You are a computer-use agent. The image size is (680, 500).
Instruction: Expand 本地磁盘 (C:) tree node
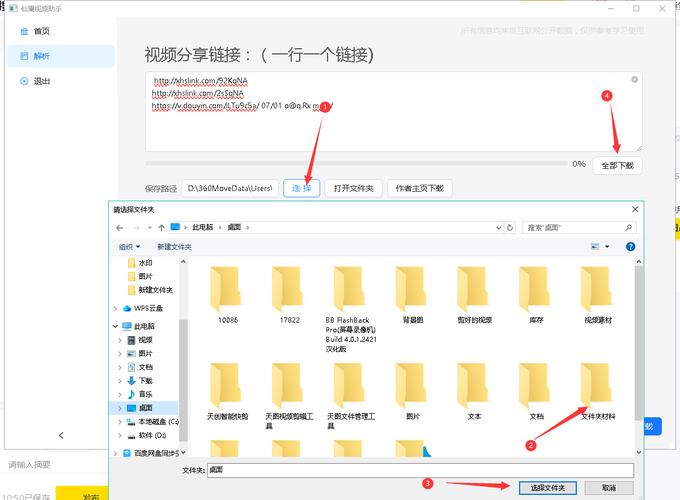pos(120,422)
